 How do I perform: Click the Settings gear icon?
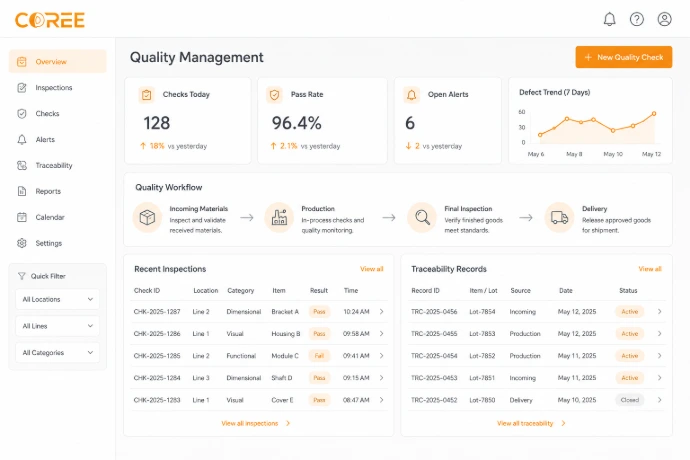pyautogui.click(x=22, y=243)
